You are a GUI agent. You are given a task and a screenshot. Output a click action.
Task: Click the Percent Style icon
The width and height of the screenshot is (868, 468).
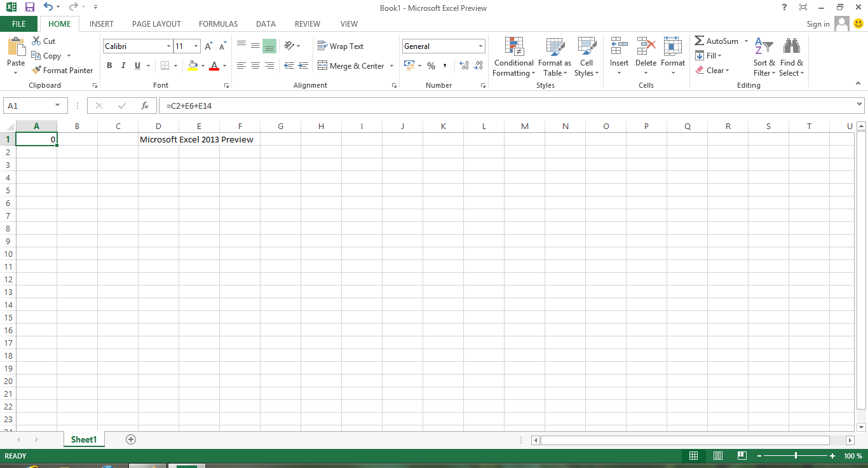coord(431,65)
